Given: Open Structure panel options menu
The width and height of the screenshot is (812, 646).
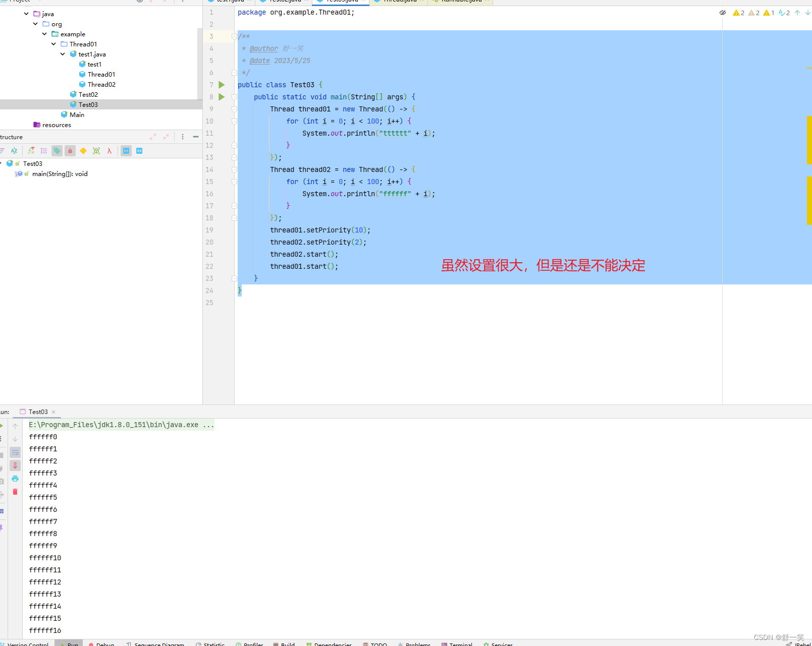Looking at the screenshot, I should (x=183, y=137).
